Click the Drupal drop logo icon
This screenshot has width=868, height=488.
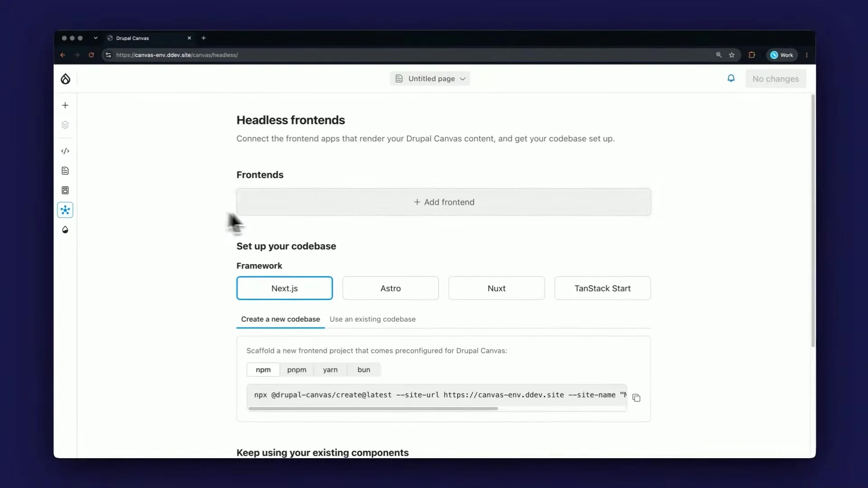click(x=66, y=79)
